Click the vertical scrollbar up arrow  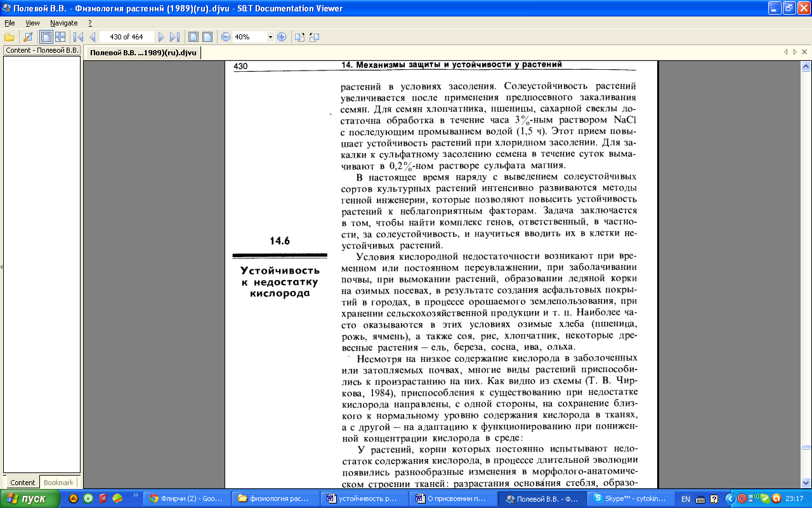(806, 67)
